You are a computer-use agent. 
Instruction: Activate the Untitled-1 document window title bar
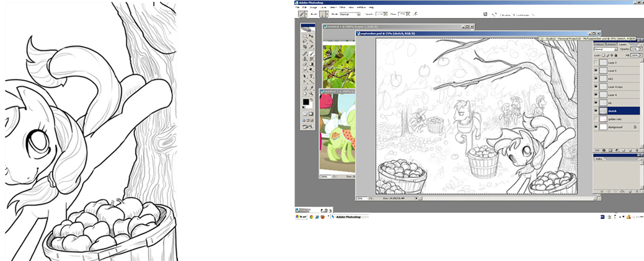399,27
